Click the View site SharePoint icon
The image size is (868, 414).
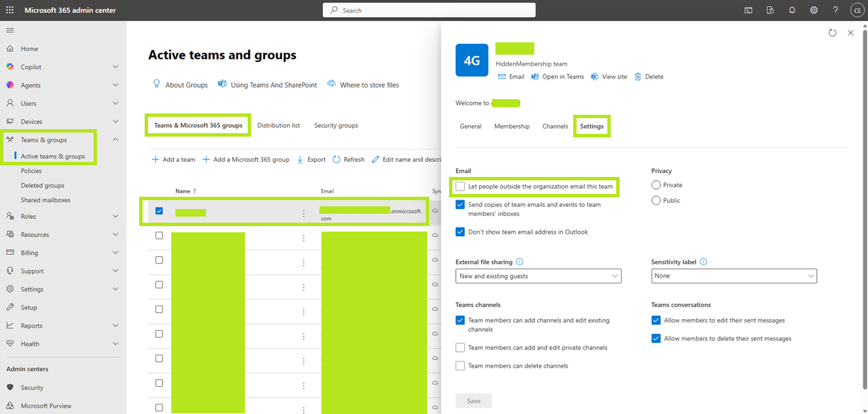[x=595, y=77]
